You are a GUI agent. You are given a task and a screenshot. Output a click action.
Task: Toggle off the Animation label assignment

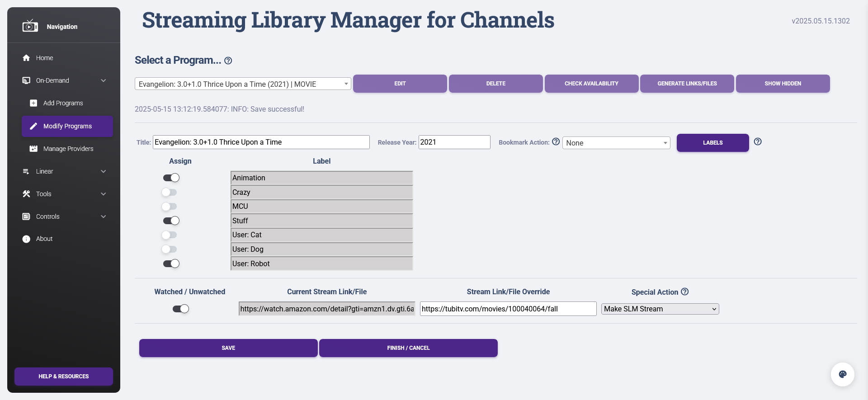click(171, 178)
